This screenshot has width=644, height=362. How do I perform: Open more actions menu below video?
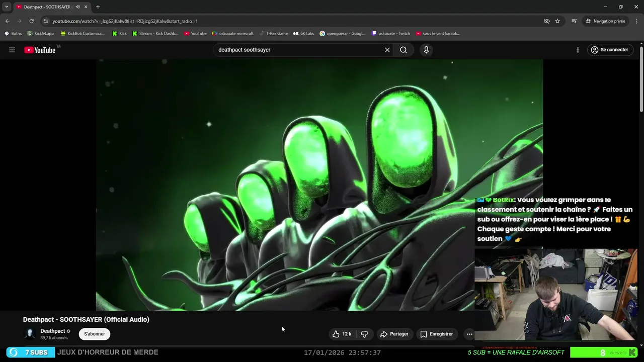[x=469, y=334]
